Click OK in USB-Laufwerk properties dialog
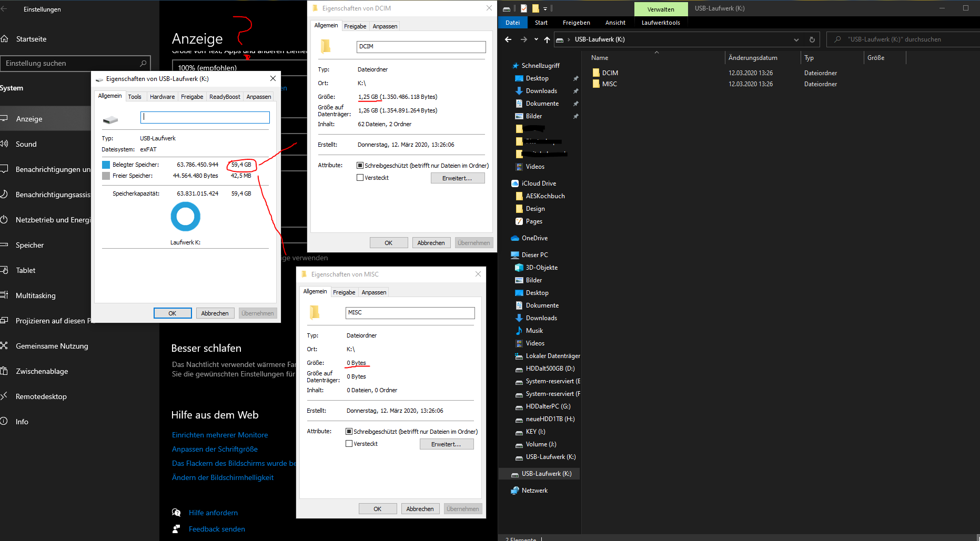980x541 pixels. (x=173, y=313)
